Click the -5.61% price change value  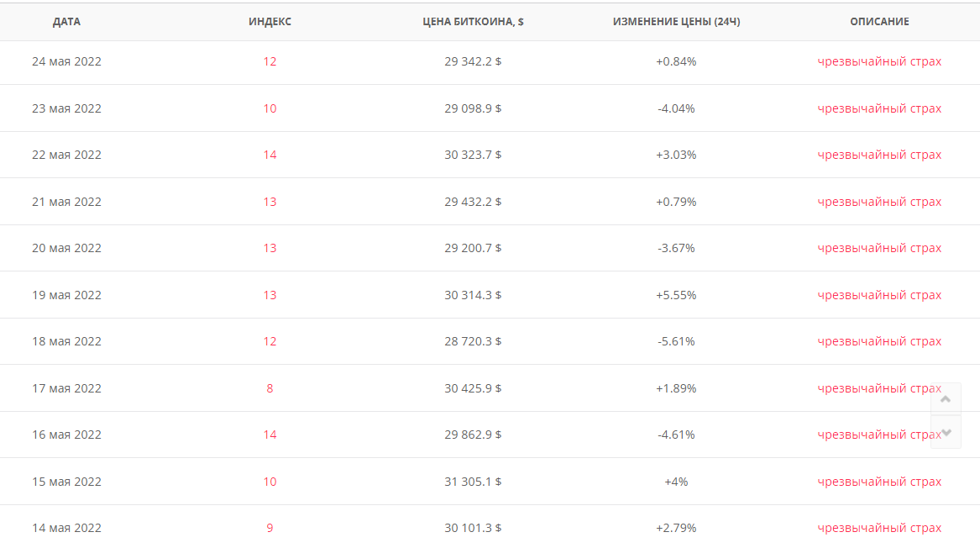click(676, 341)
